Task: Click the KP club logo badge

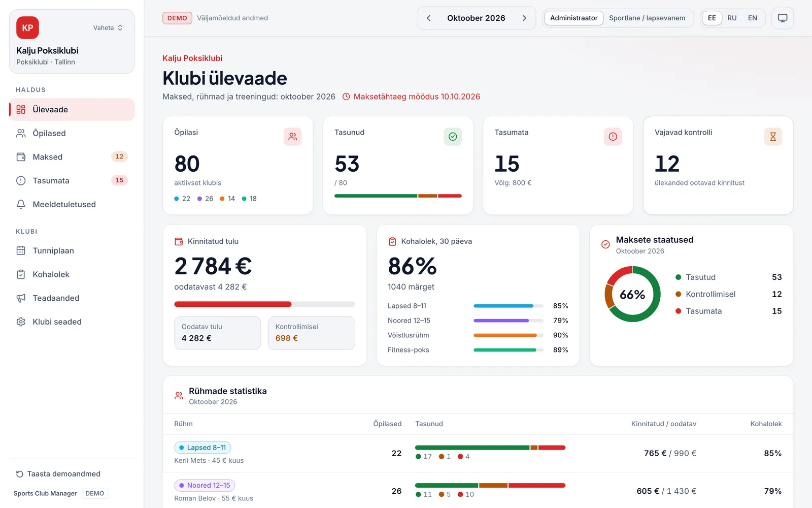Action: click(x=27, y=28)
